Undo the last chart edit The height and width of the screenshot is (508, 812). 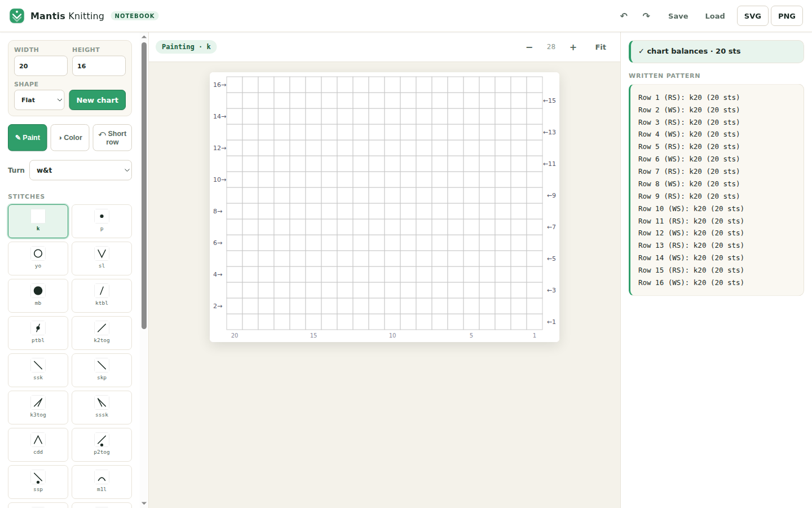(x=624, y=16)
